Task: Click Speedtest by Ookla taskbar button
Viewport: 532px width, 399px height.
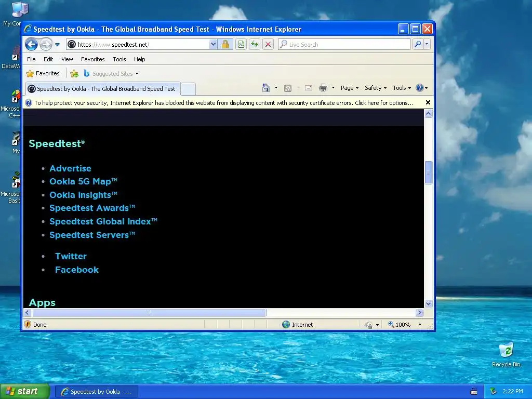Action: (96, 392)
